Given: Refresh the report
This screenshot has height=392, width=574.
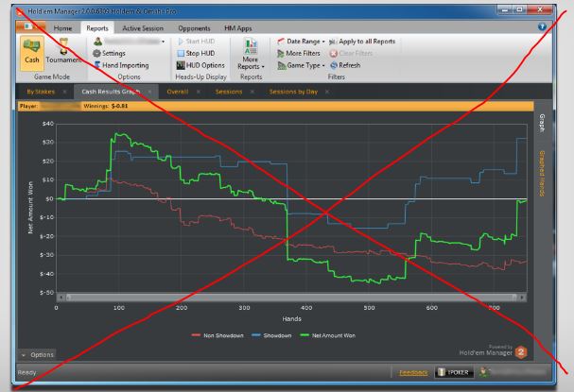Looking at the screenshot, I should [345, 65].
